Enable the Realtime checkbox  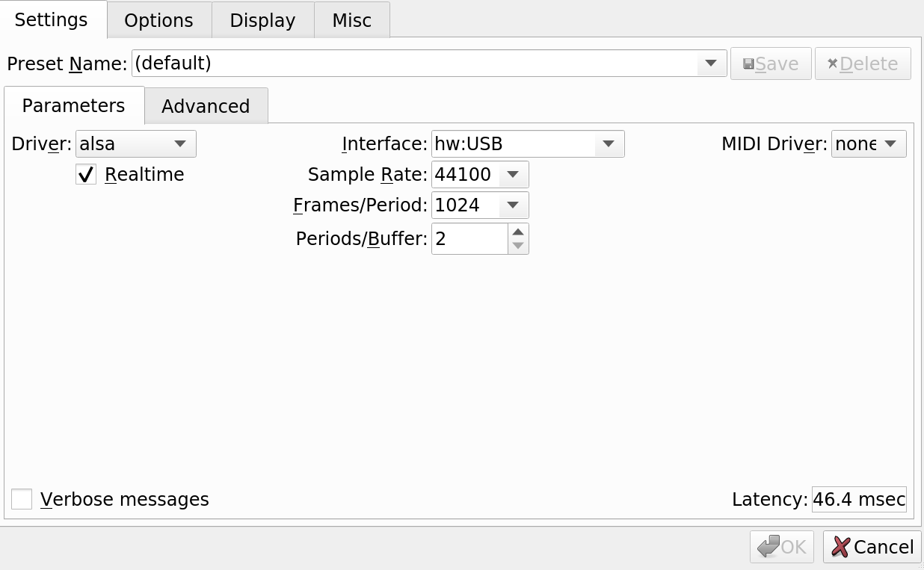click(x=85, y=174)
